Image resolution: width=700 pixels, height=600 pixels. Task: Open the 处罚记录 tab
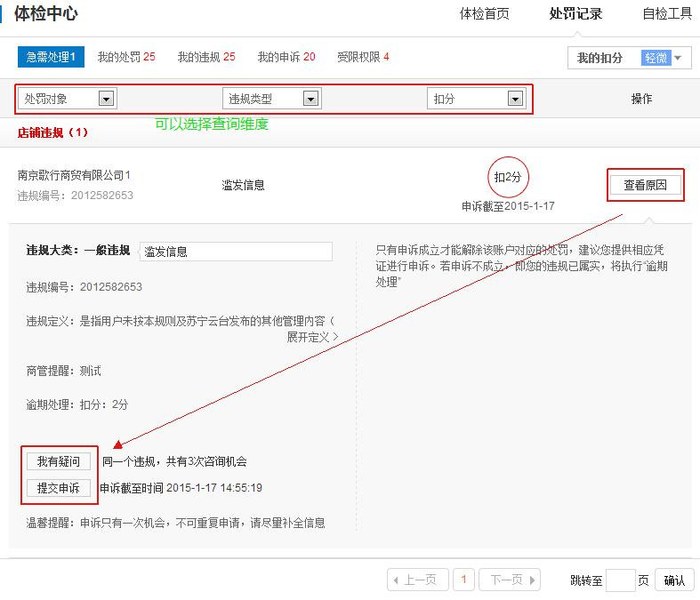click(x=575, y=13)
